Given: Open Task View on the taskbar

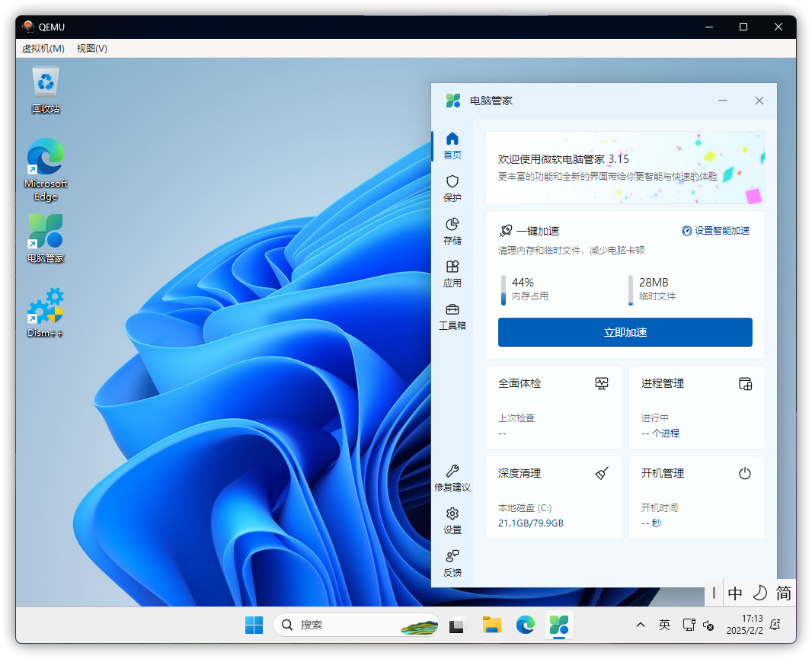Looking at the screenshot, I should (x=457, y=625).
